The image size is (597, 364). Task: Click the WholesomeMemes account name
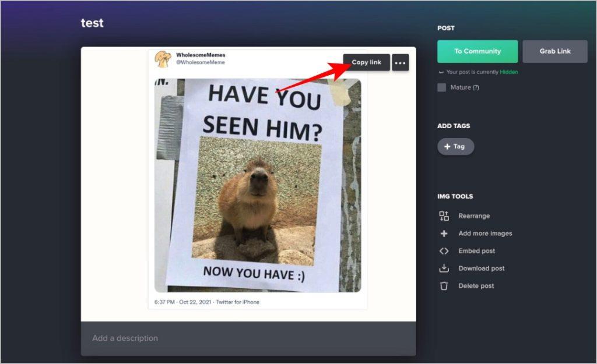[201, 55]
